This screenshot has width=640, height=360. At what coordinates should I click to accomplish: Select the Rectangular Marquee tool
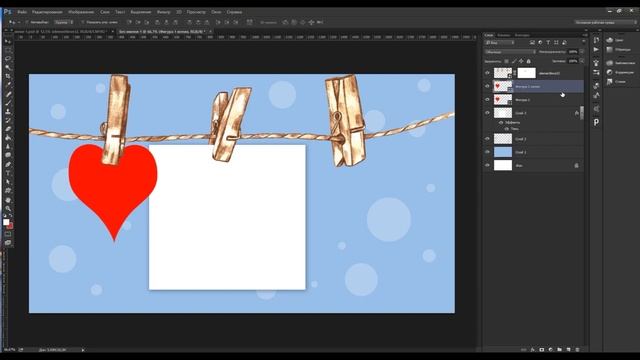[x=8, y=50]
